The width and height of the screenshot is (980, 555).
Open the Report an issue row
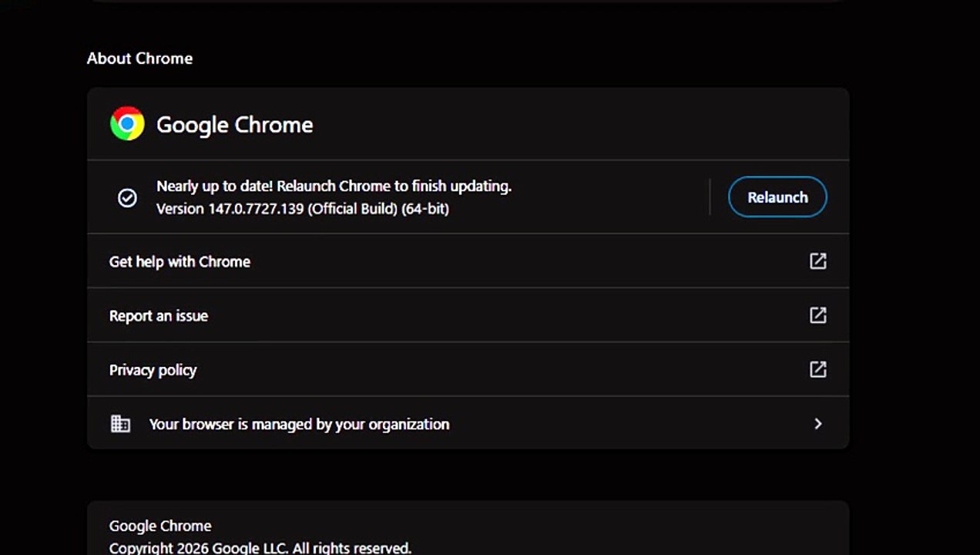pyautogui.click(x=468, y=315)
